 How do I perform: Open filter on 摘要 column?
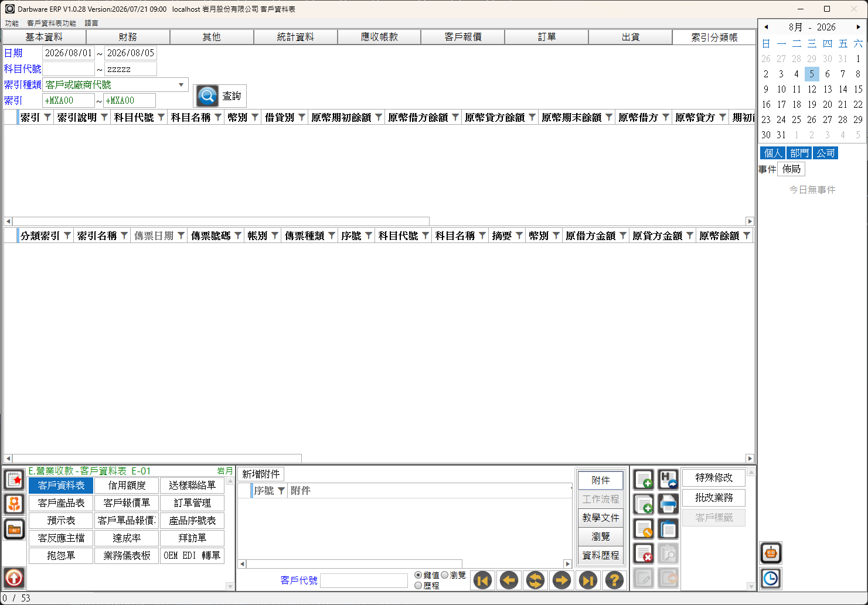coord(519,235)
